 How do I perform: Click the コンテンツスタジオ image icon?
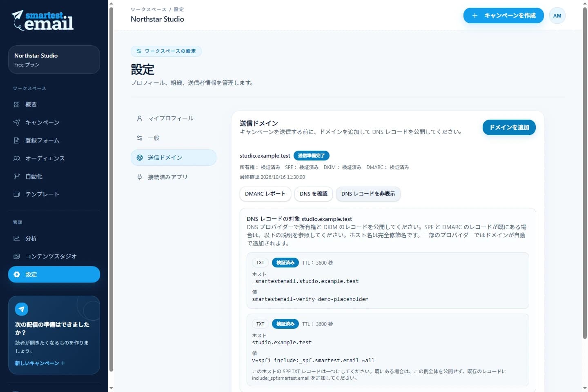pyautogui.click(x=17, y=256)
